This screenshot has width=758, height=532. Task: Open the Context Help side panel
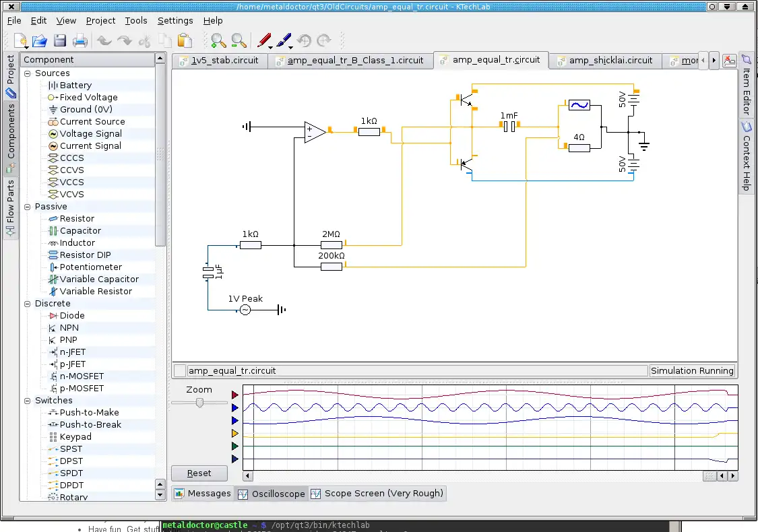pos(747,156)
